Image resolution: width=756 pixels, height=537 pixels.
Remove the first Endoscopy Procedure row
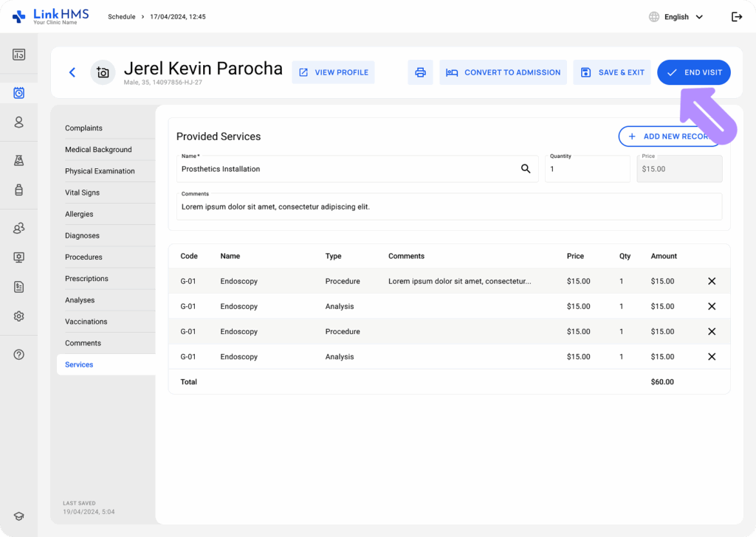point(712,281)
